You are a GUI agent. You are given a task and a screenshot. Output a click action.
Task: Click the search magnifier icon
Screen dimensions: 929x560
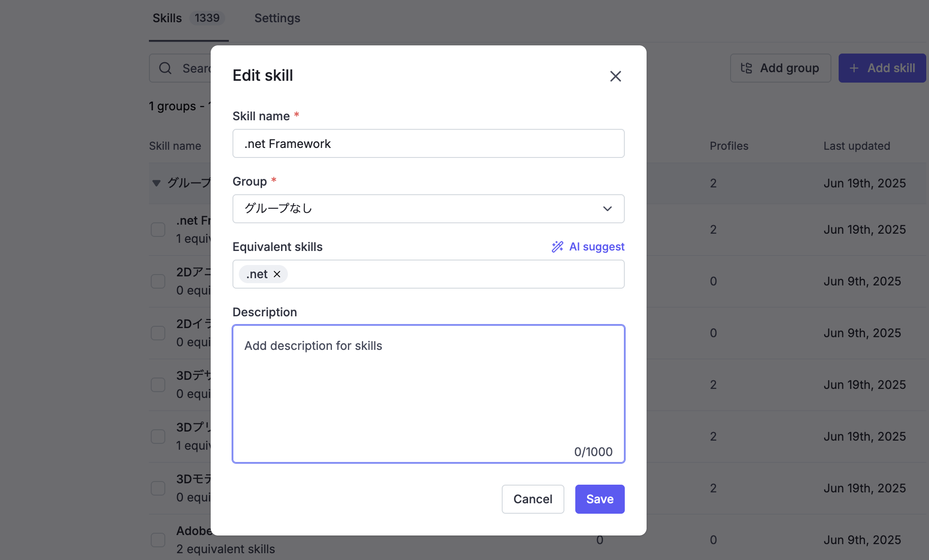click(165, 68)
